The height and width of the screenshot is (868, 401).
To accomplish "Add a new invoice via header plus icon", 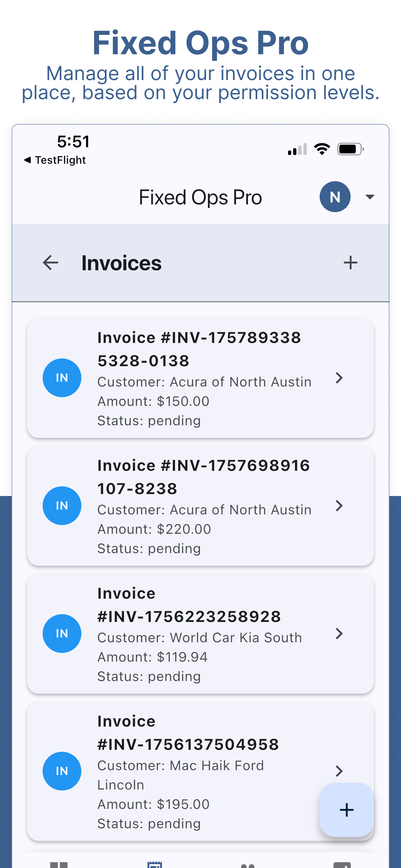I will [x=350, y=263].
